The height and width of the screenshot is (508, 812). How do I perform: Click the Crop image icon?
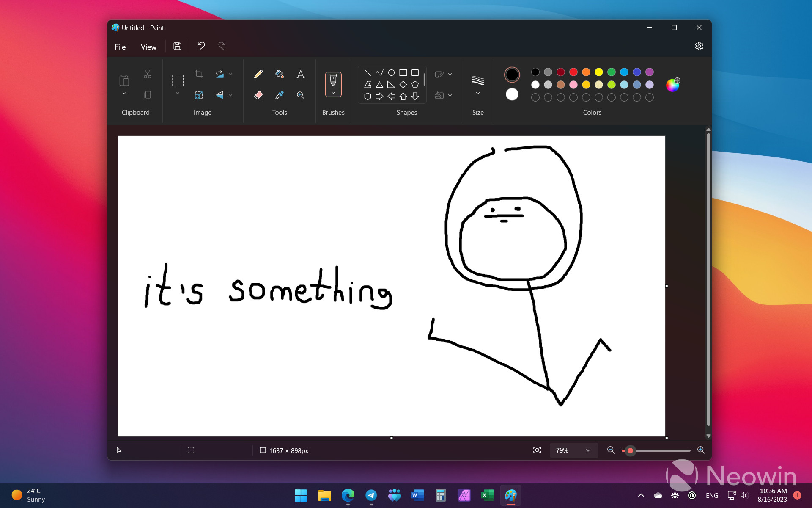click(199, 74)
